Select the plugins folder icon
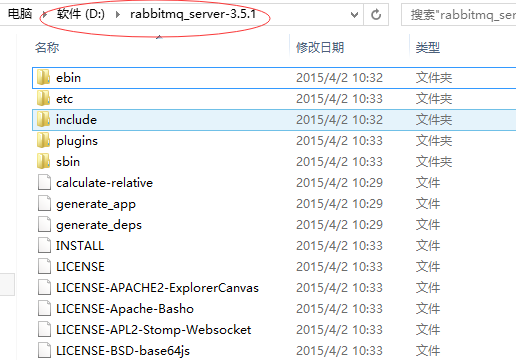 coord(44,140)
